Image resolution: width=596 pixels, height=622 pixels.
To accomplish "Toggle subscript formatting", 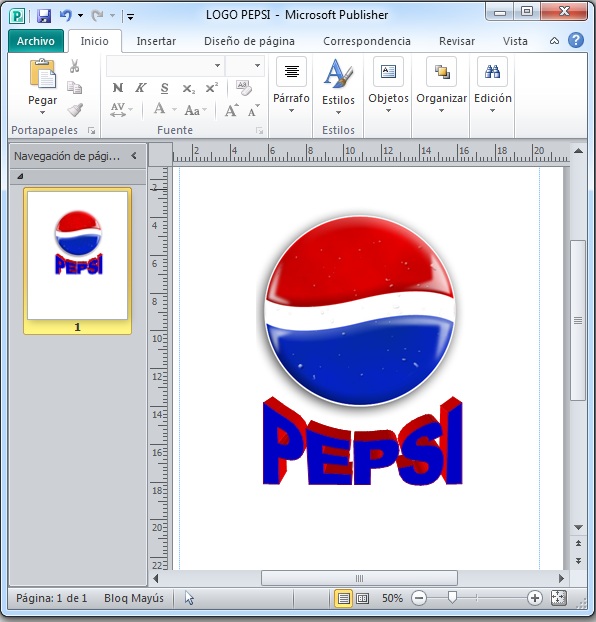I will [188, 88].
